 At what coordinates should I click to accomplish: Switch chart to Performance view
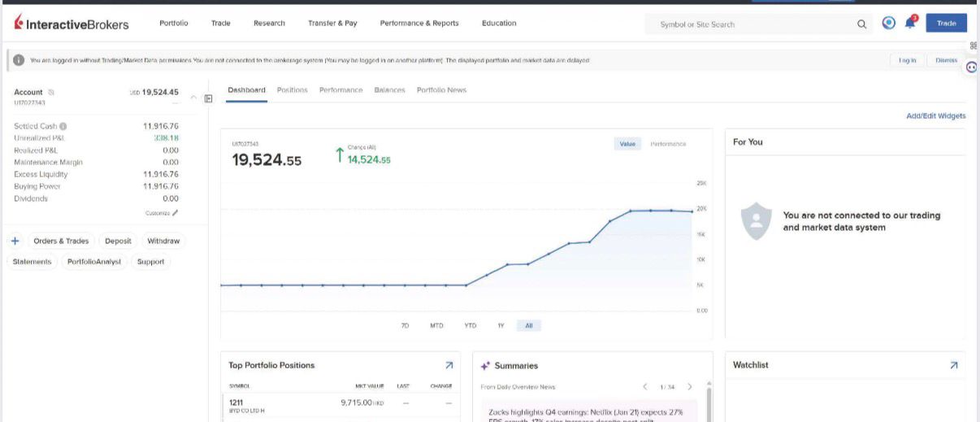click(668, 144)
